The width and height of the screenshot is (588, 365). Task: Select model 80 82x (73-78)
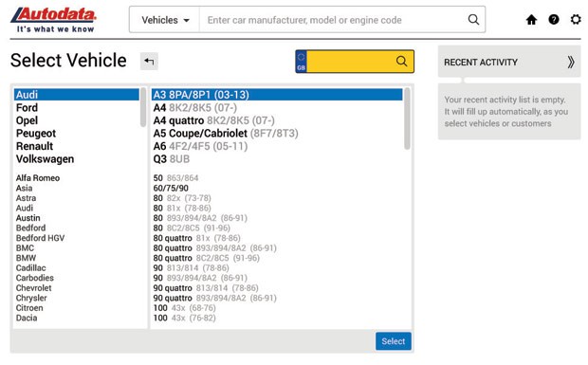pos(182,198)
